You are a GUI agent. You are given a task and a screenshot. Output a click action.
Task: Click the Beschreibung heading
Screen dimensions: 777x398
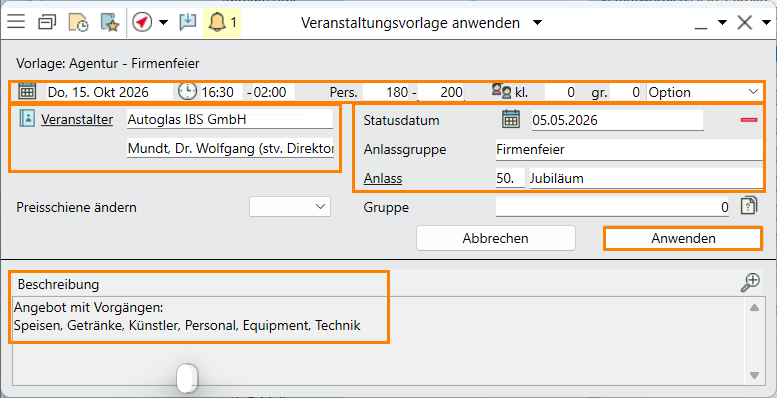[58, 284]
